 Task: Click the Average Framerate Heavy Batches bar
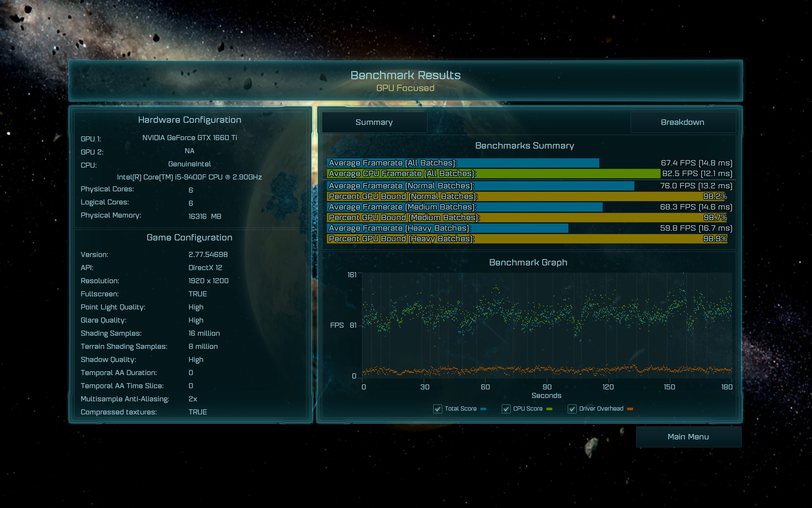click(447, 228)
